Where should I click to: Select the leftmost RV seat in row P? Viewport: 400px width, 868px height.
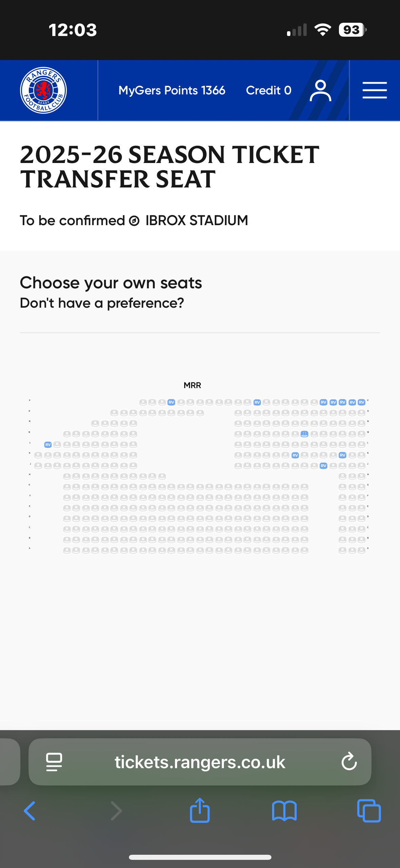[171, 402]
